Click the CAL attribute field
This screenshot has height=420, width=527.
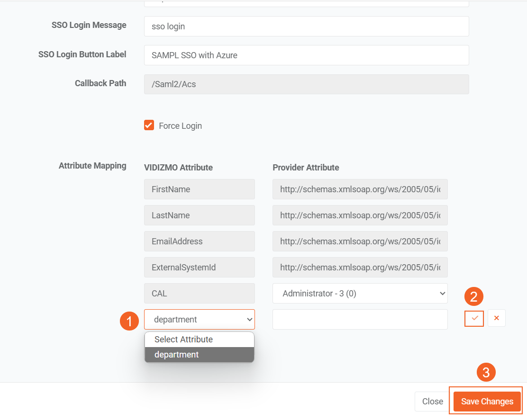[200, 294]
